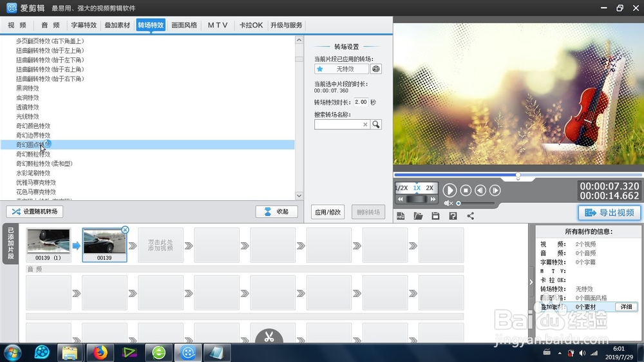Select the 00139 clip thumbnail
Viewport: 644px width, 362px height.
[104, 245]
